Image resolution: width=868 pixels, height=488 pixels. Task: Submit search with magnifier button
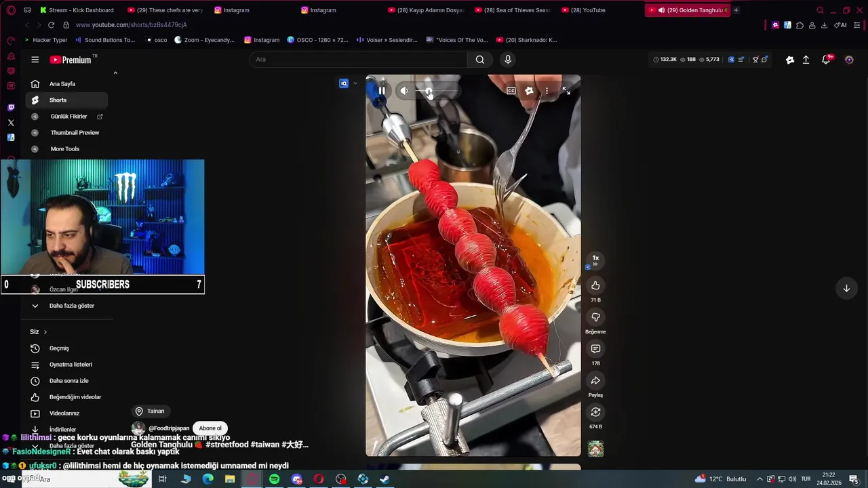479,59
